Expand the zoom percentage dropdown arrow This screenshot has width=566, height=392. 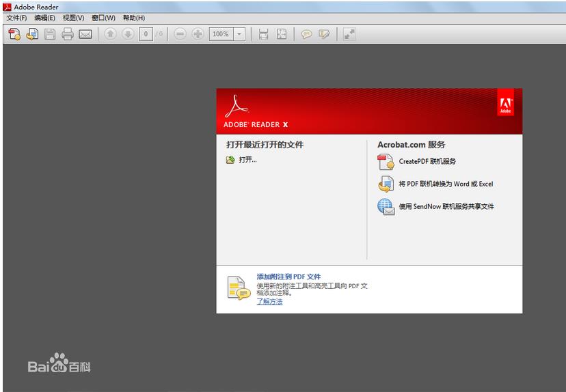coord(239,34)
